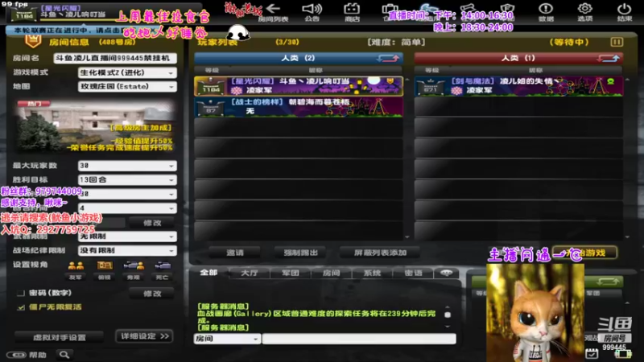Click the battery icon at bottom right
Viewport: 644px width, 362px height.
point(622,354)
